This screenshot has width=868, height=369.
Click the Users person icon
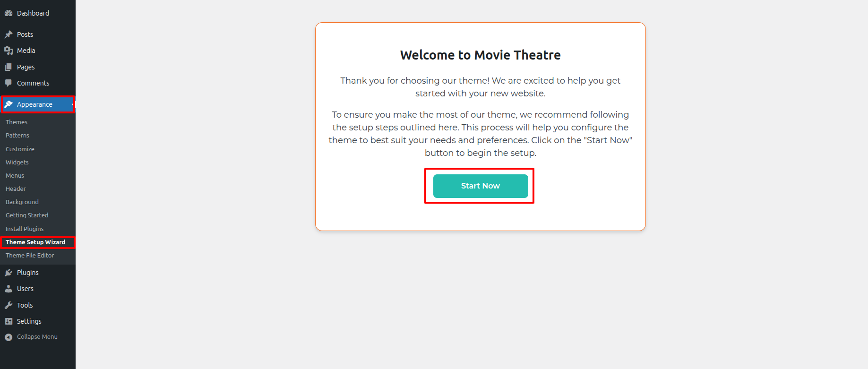[x=9, y=289]
